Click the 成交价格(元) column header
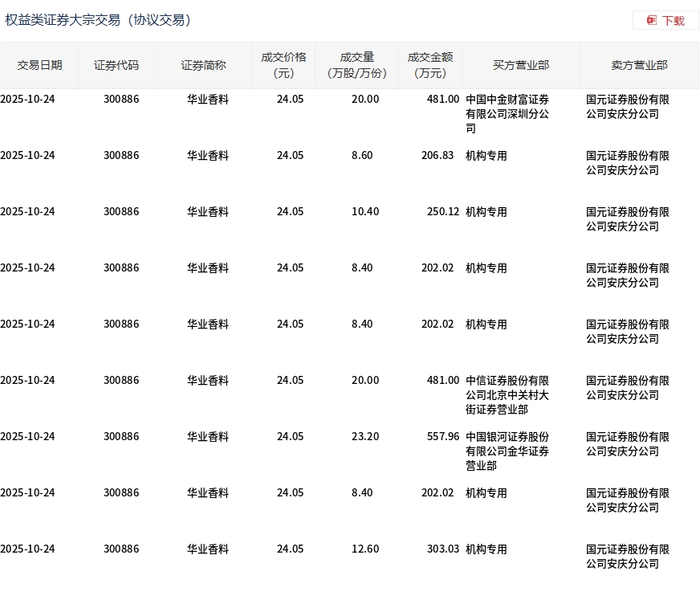Viewport: 700px width, 596px height. click(283, 65)
